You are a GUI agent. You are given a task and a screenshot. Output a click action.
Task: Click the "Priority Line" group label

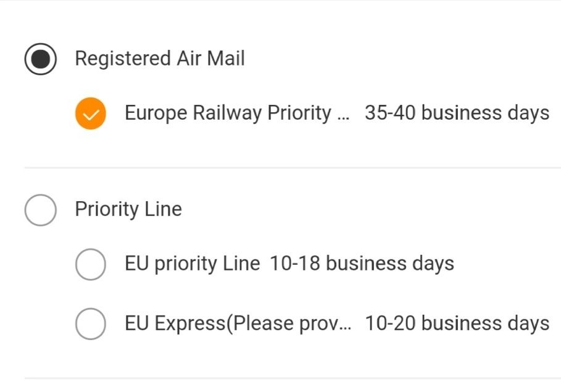(128, 209)
